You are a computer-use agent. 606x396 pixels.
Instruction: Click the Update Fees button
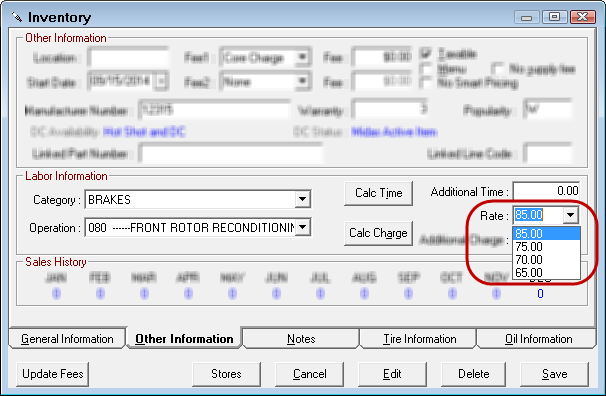point(53,374)
